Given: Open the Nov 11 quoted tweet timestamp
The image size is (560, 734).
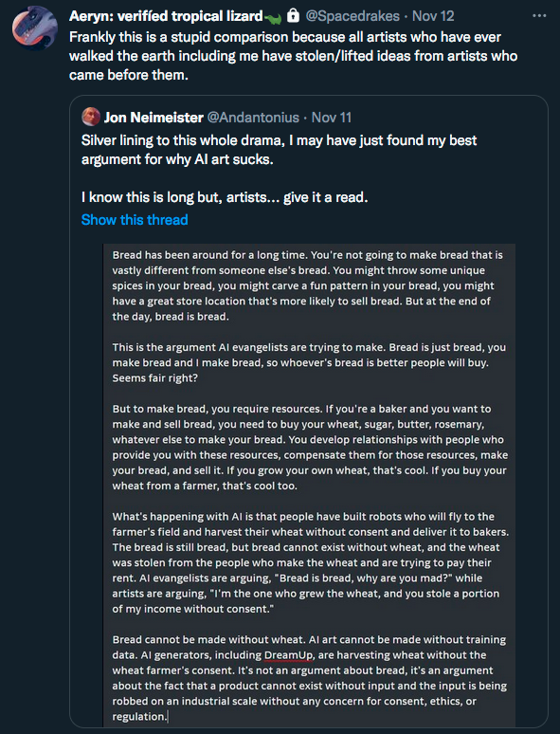Looking at the screenshot, I should pos(332,117).
